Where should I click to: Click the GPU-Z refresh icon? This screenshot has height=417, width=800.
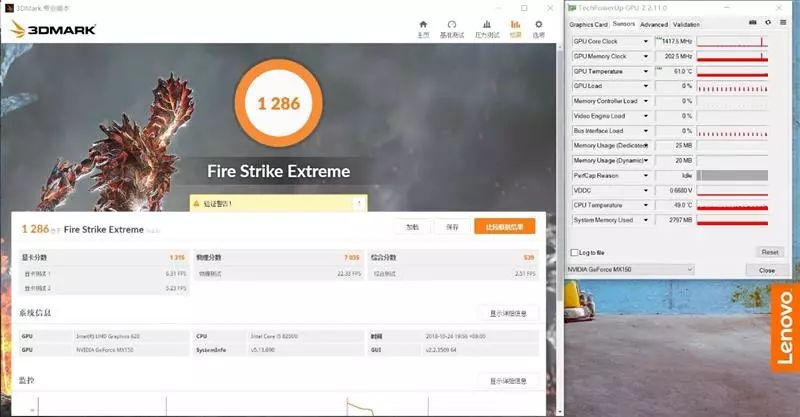coord(768,22)
